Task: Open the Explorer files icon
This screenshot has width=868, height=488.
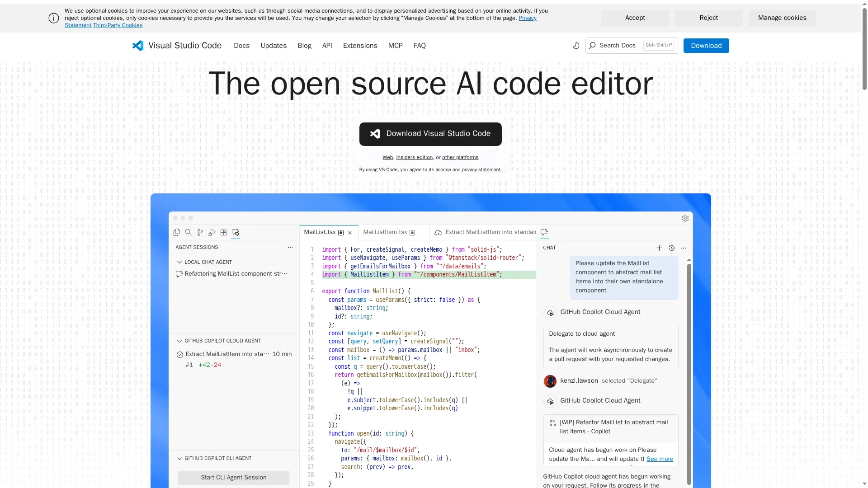Action: pos(177,232)
